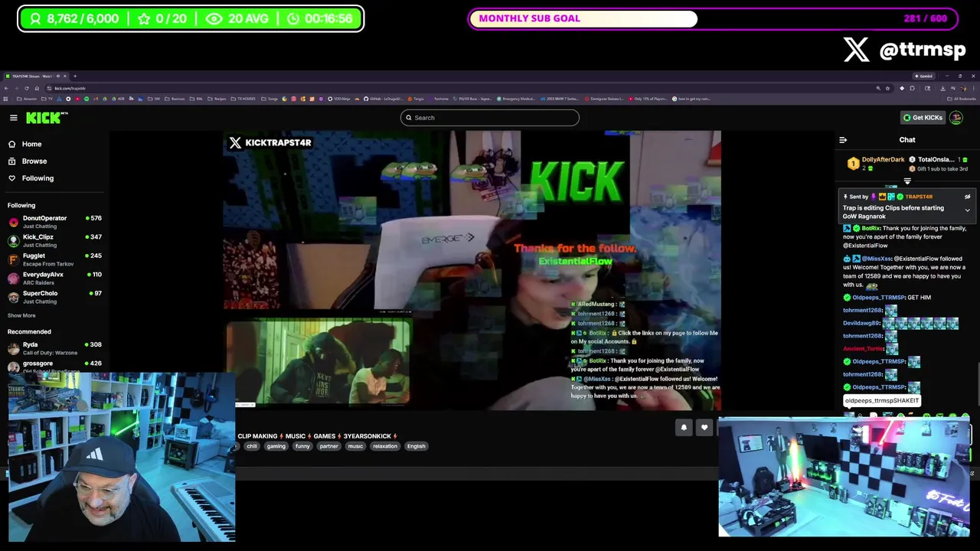Toggle the notification bell under the stream
This screenshot has width=980, height=551.
(684, 428)
